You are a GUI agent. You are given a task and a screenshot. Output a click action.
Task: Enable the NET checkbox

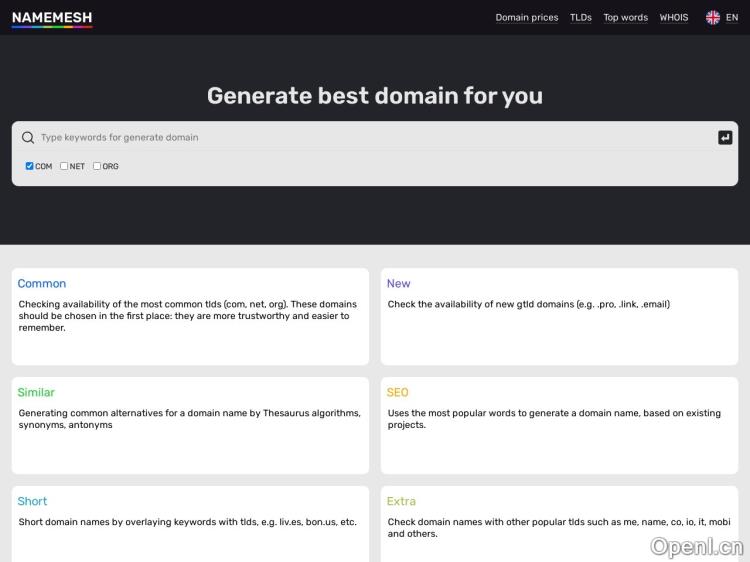(x=64, y=166)
